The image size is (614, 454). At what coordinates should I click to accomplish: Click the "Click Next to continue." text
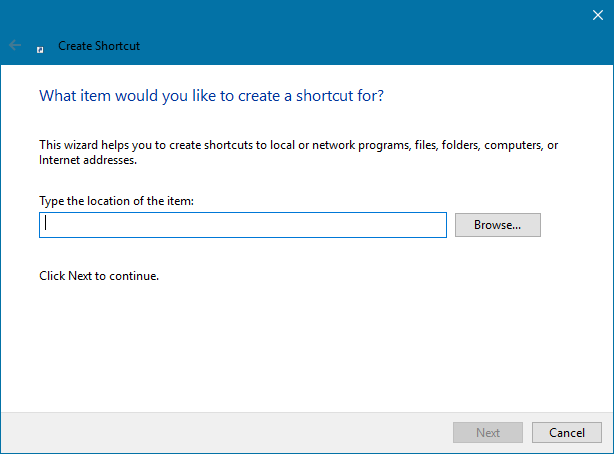(x=99, y=275)
